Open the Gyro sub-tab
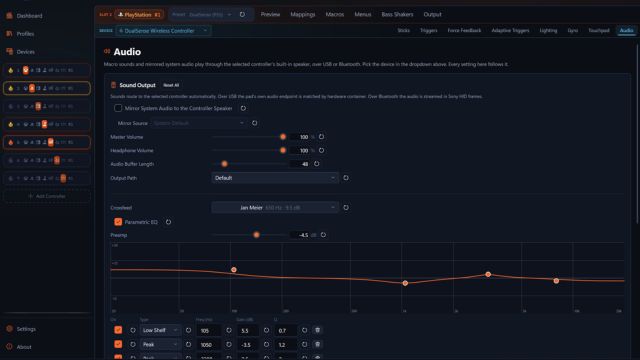 click(x=573, y=31)
